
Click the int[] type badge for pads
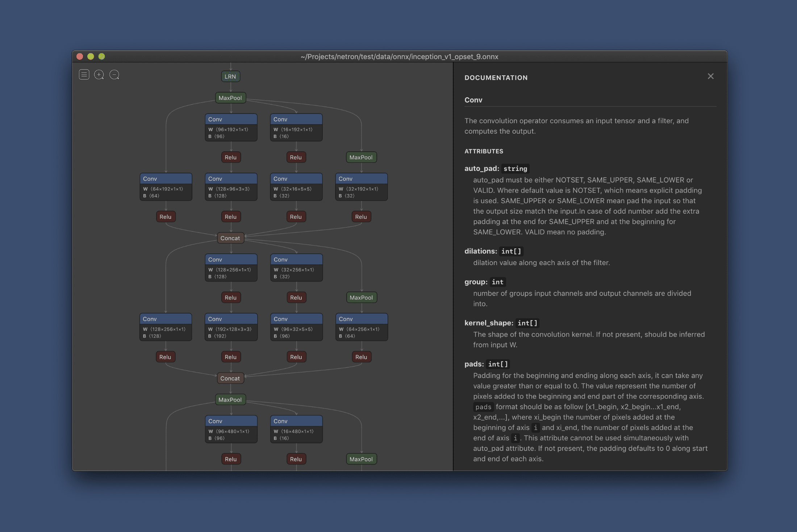coord(498,364)
